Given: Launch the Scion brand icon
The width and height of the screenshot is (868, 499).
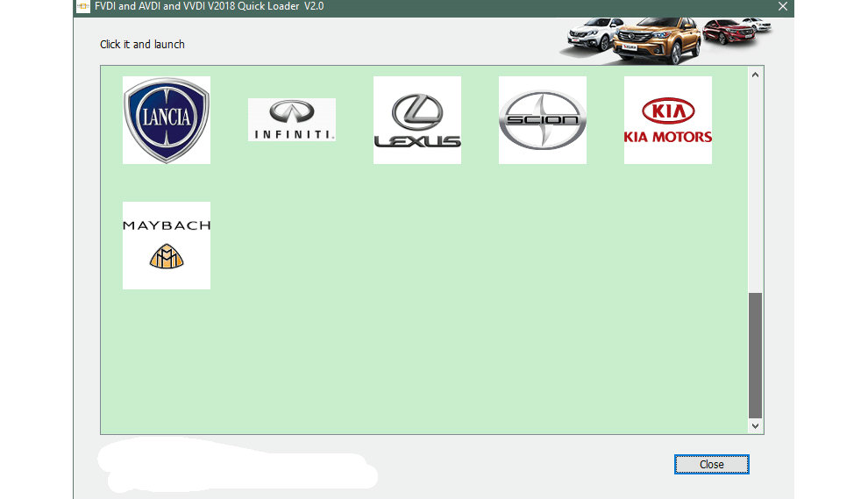Looking at the screenshot, I should pyautogui.click(x=543, y=120).
